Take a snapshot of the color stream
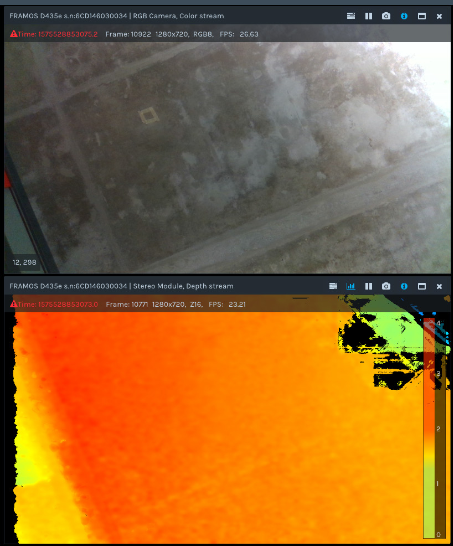This screenshot has width=453, height=546. (x=386, y=16)
